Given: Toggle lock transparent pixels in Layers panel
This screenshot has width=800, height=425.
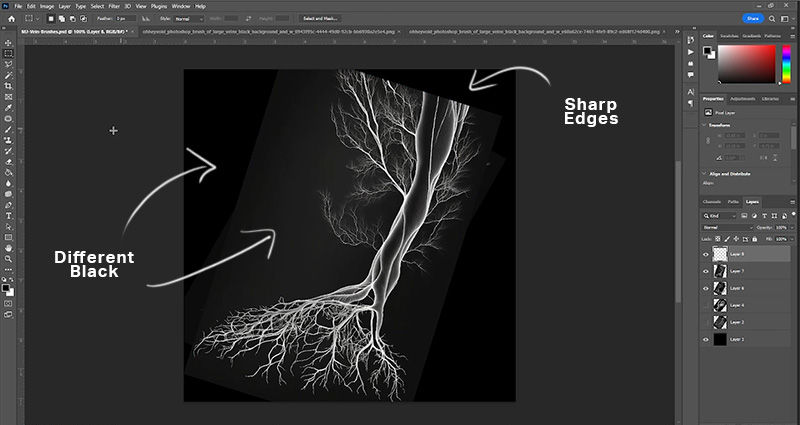Looking at the screenshot, I should click(718, 239).
